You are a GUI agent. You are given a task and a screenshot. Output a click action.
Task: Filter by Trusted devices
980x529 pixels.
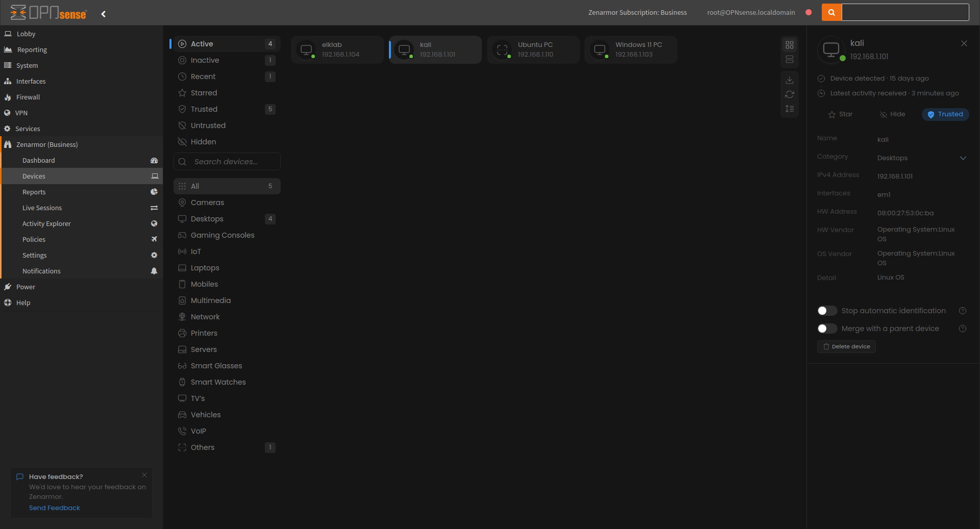click(227, 109)
